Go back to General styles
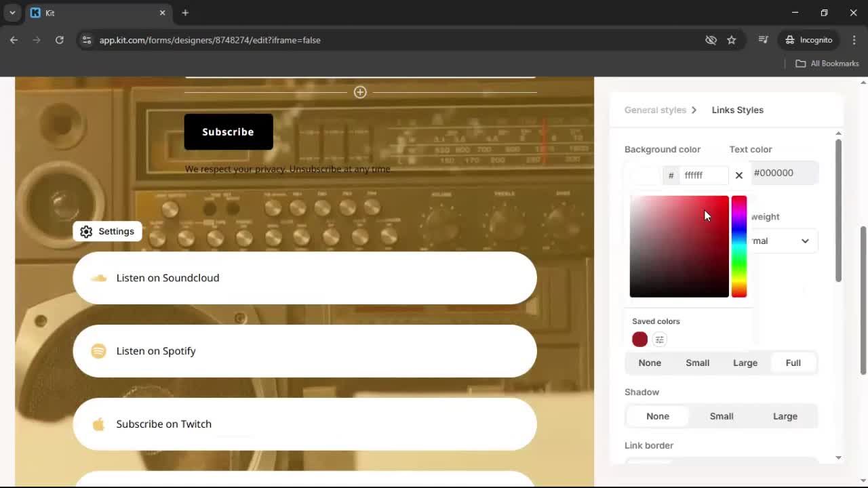Screen dimensions: 868x488 coord(654,110)
